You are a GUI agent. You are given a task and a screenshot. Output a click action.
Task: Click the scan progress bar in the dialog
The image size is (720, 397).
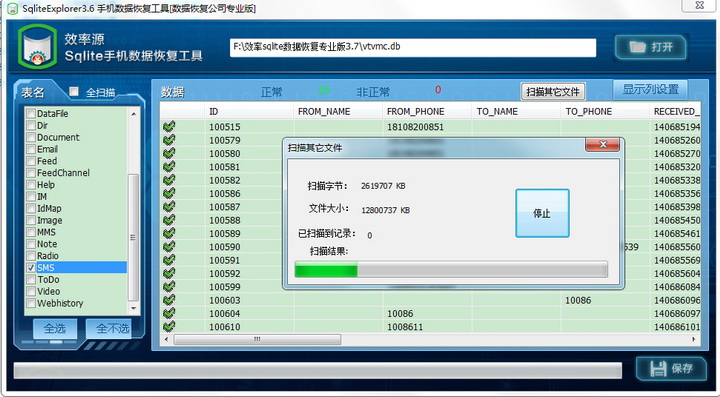coord(451,269)
